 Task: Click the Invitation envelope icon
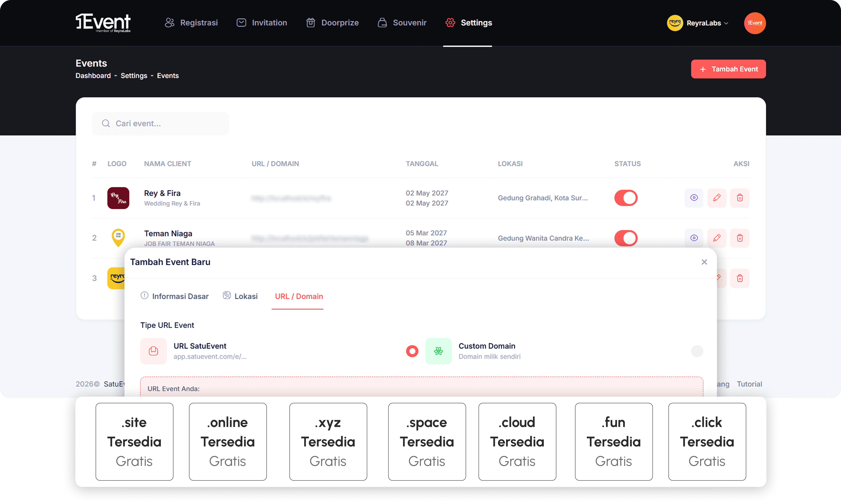click(241, 23)
